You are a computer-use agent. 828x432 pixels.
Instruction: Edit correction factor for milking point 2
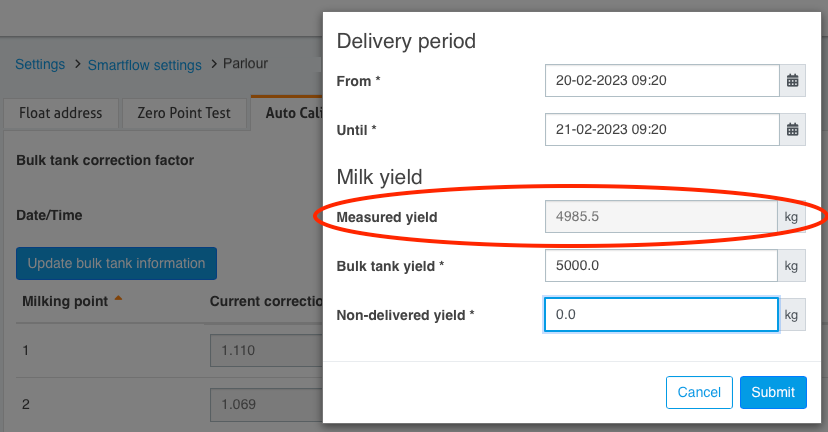pos(266,405)
